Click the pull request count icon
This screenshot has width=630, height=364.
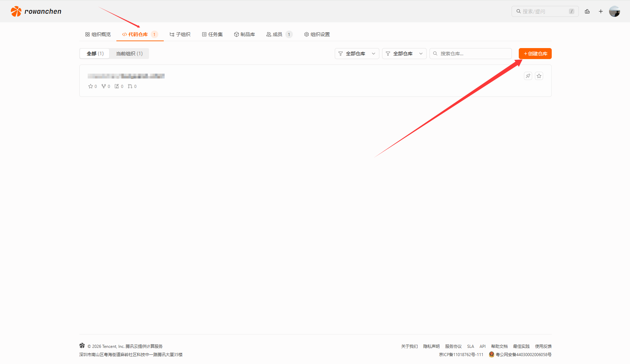(x=130, y=86)
